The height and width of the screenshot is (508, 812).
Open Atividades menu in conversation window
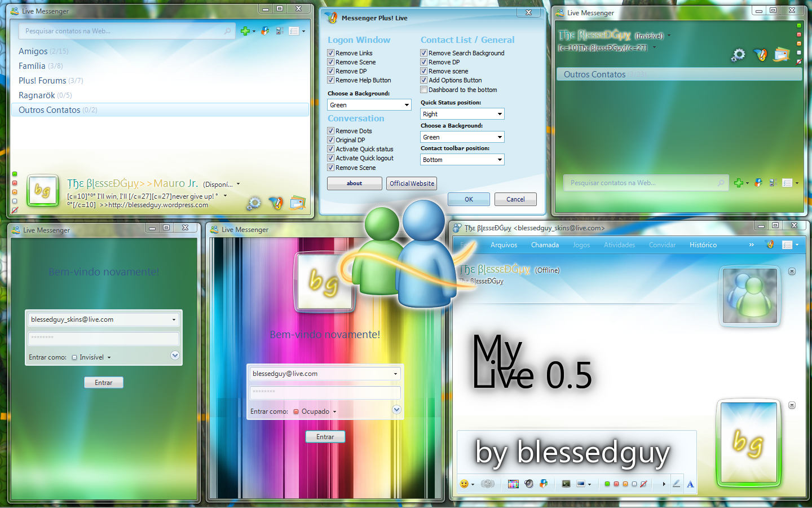619,245
